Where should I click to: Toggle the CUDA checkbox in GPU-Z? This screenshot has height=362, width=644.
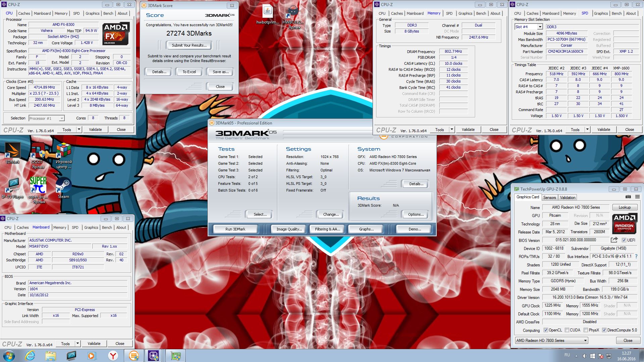pyautogui.click(x=567, y=330)
